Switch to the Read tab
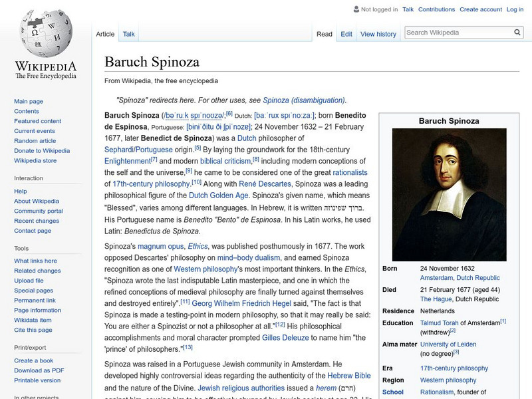 324,33
